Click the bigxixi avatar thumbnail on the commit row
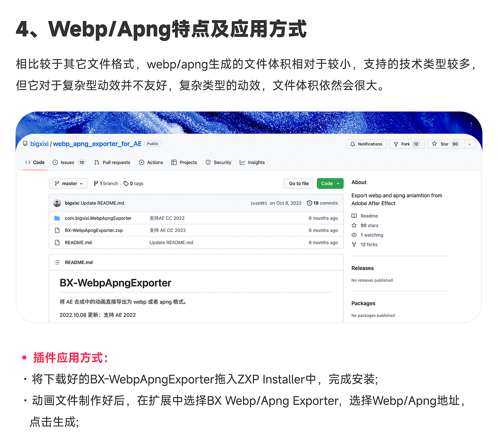This screenshot has width=498, height=448. point(57,203)
